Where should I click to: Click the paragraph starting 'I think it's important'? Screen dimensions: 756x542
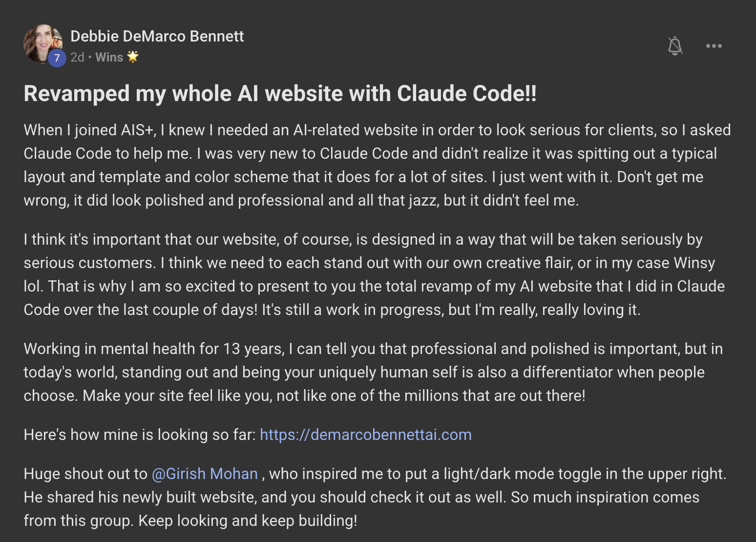(x=374, y=274)
